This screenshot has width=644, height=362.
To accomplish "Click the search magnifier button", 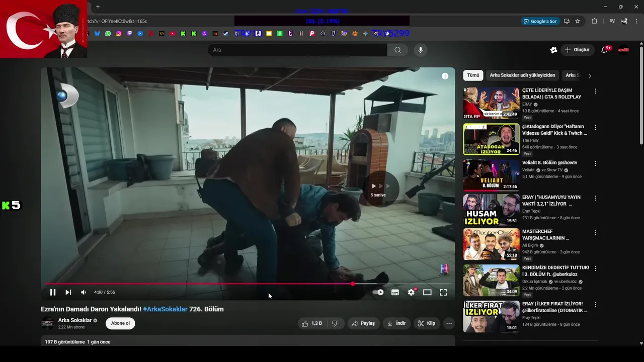I will (x=397, y=50).
